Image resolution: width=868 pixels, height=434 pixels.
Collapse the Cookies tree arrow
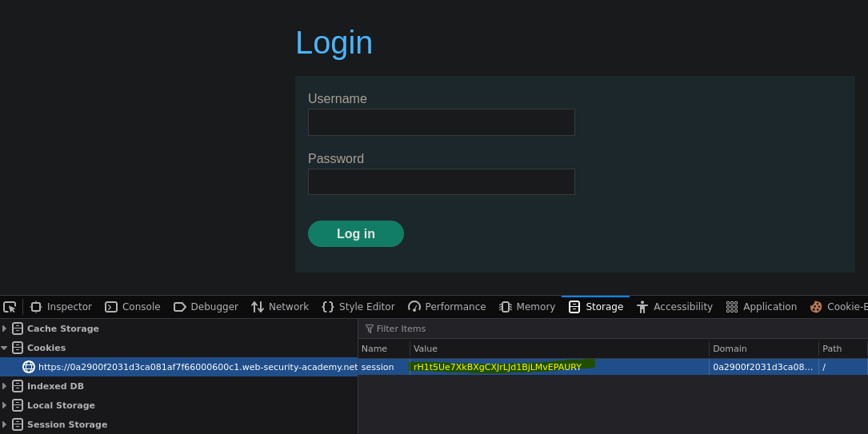pyautogui.click(x=5, y=348)
